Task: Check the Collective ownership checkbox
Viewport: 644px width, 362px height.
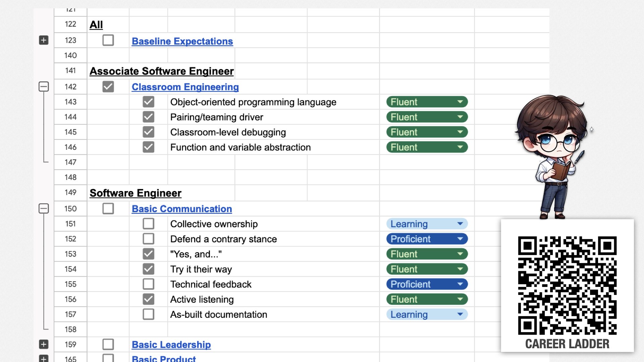Action: (x=148, y=224)
